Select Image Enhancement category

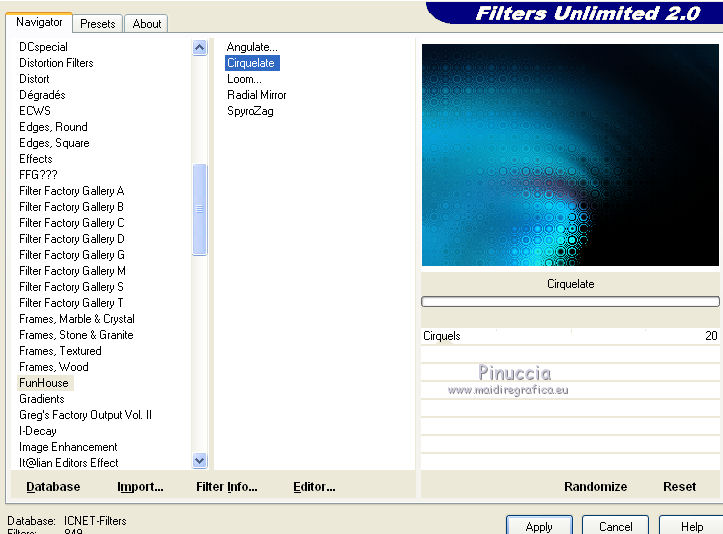(68, 447)
